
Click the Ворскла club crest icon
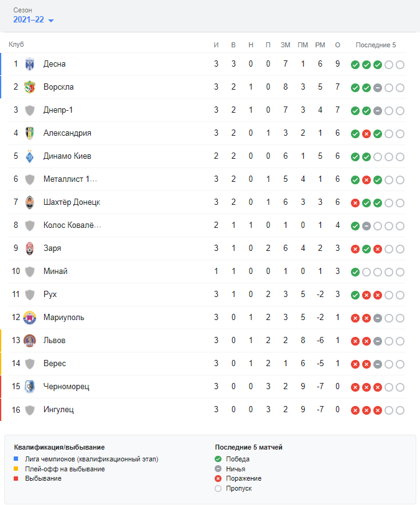[x=30, y=87]
